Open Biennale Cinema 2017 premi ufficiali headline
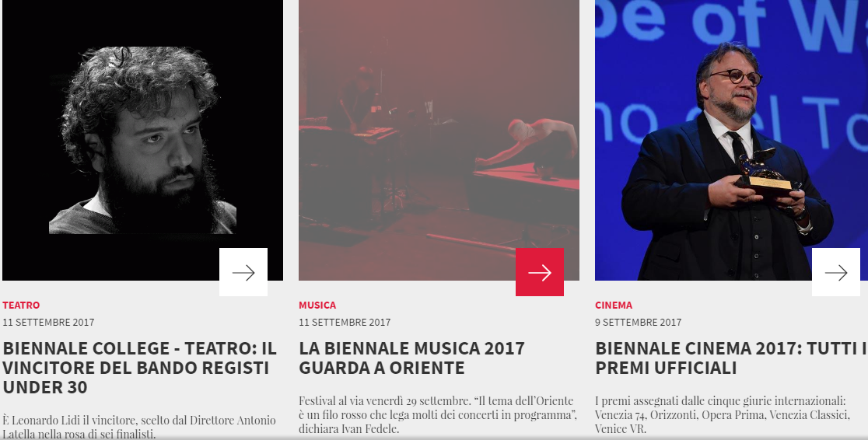 click(x=730, y=358)
